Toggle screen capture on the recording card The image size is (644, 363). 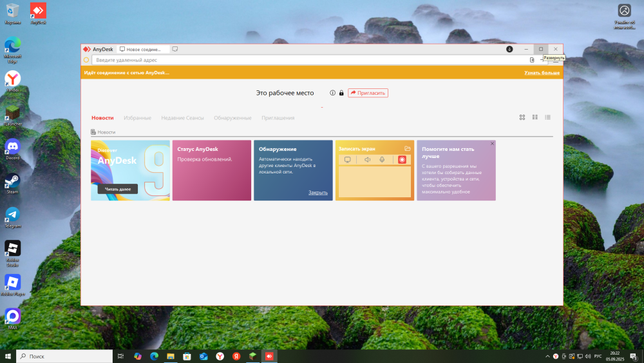click(x=348, y=159)
